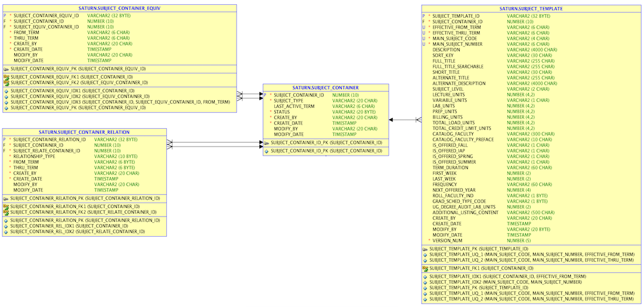Click the ROLL_FACULTY_IND column name
The width and height of the screenshot is (644, 307).
tap(453, 196)
